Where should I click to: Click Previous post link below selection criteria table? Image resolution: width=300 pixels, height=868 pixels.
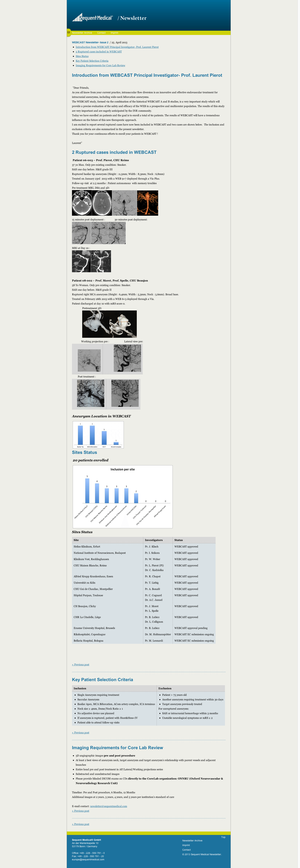pyautogui.click(x=81, y=733)
